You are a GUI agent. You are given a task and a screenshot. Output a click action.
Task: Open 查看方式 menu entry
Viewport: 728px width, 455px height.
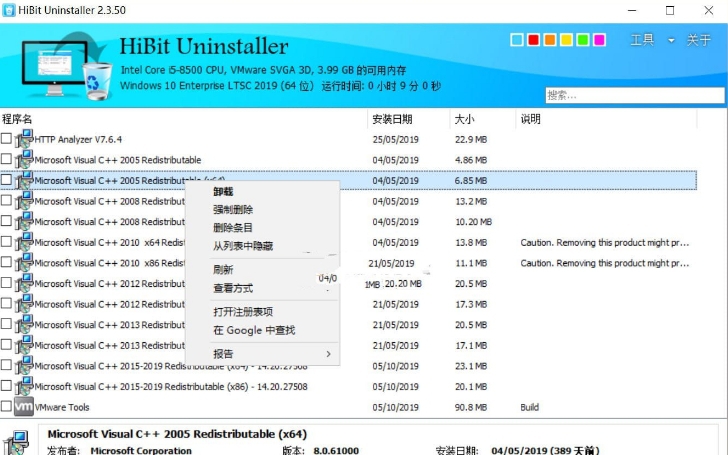(233, 288)
